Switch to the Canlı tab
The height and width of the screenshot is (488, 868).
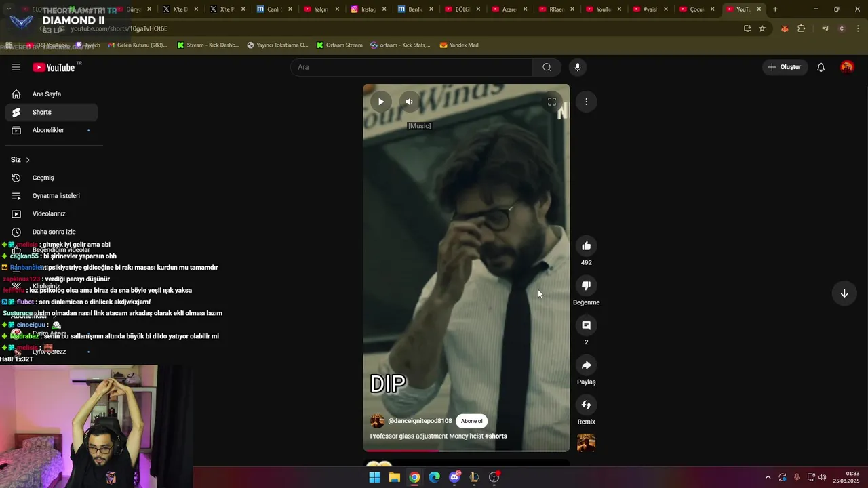pos(274,9)
